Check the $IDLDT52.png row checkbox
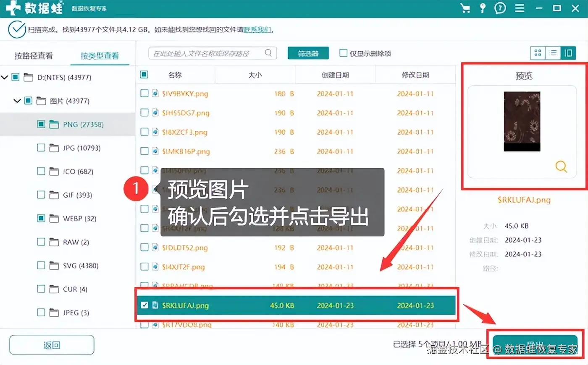 point(144,248)
